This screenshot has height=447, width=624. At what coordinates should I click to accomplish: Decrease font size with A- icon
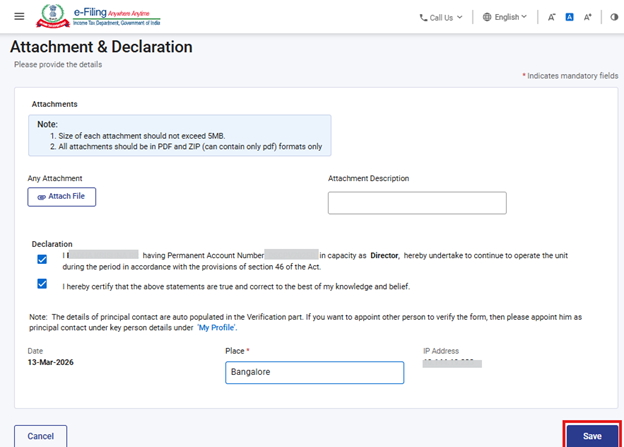click(x=551, y=17)
